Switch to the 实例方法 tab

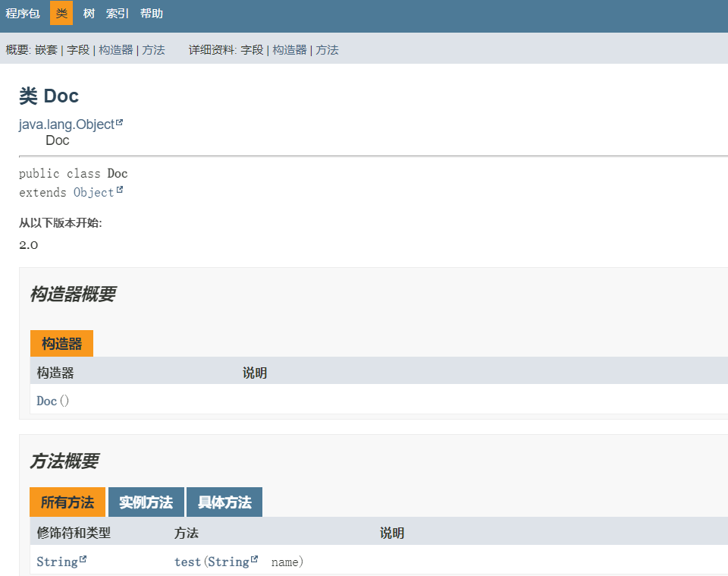(146, 502)
